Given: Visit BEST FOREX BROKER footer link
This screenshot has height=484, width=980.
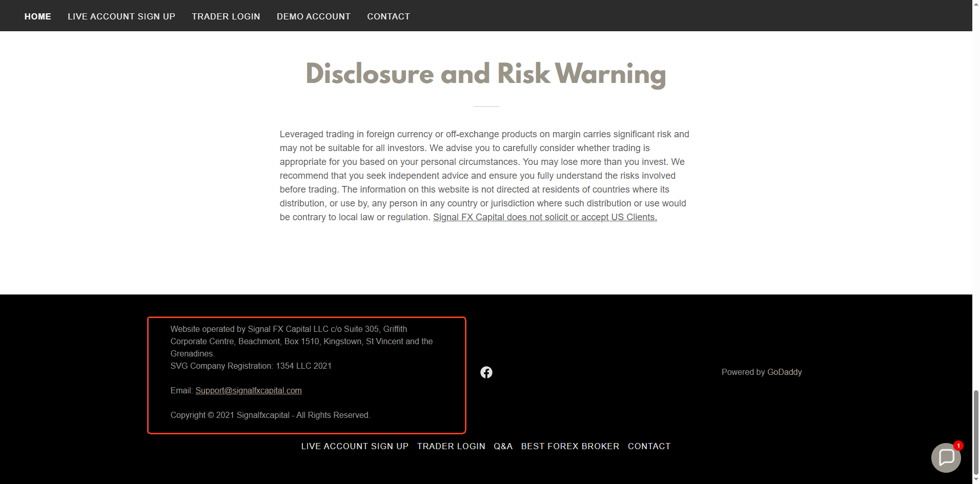Looking at the screenshot, I should pyautogui.click(x=570, y=446).
